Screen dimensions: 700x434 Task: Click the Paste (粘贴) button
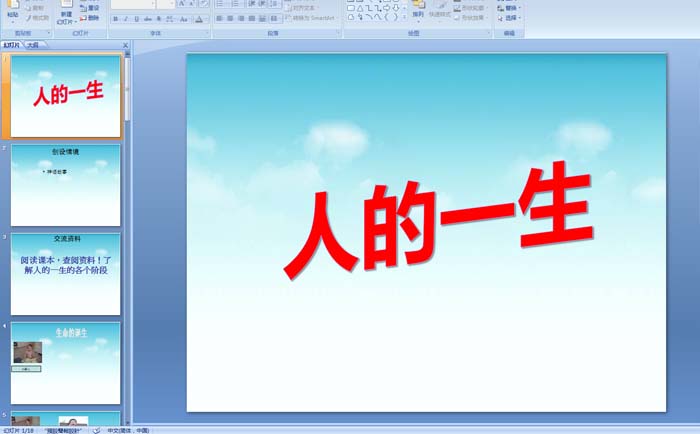point(13,10)
